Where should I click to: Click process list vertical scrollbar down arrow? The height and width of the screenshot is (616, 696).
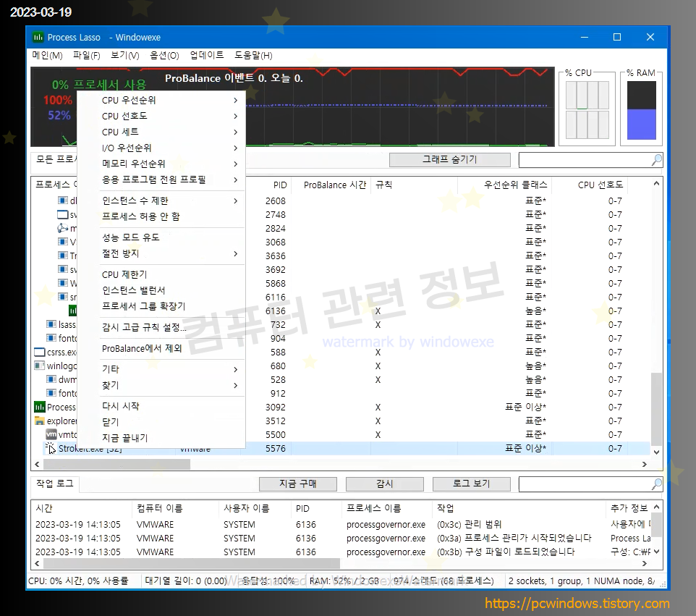(x=656, y=452)
